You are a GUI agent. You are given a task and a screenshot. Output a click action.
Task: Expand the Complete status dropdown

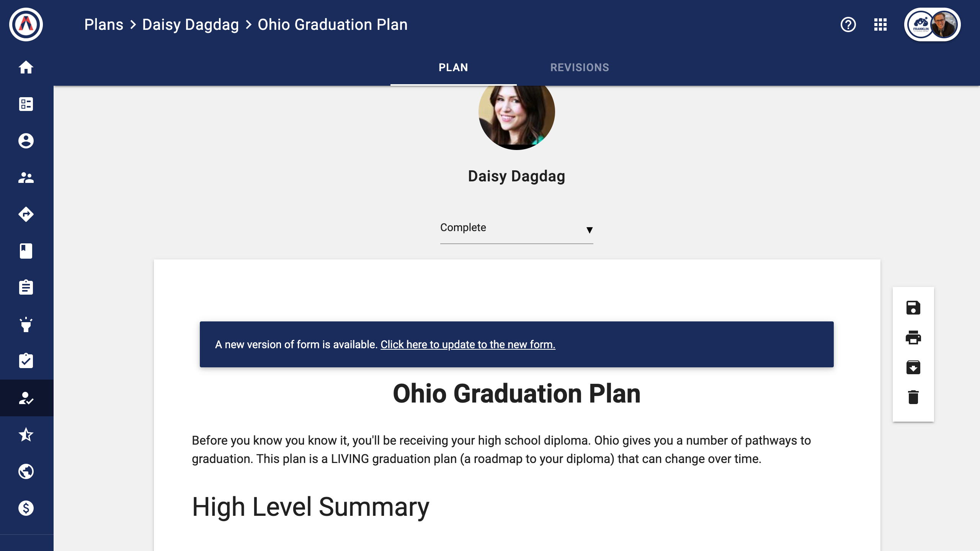(516, 228)
